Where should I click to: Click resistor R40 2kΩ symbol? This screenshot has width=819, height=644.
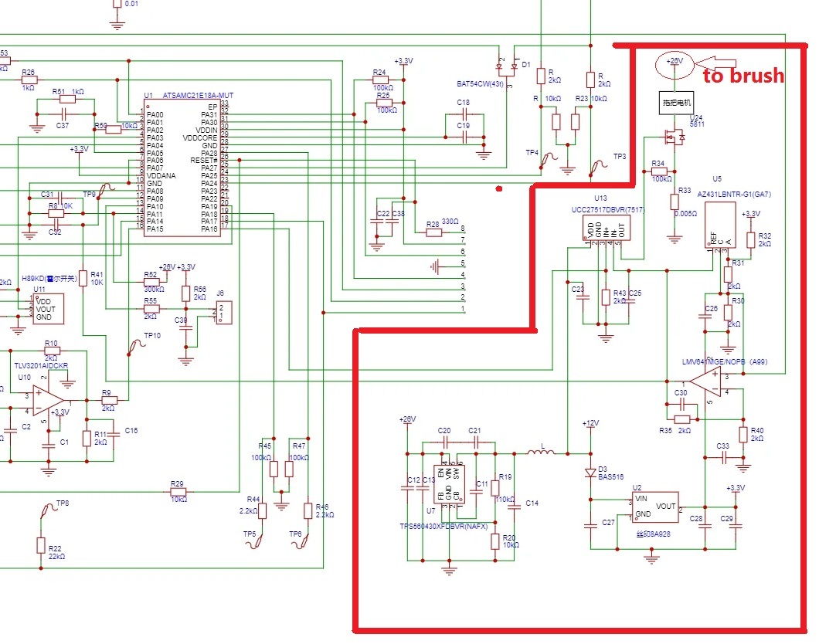point(743,435)
